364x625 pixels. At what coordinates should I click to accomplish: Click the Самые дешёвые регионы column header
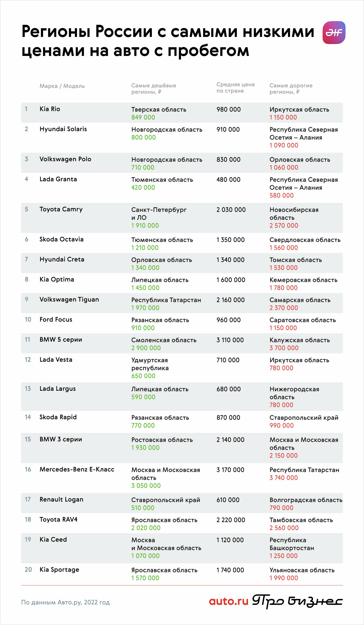tap(154, 89)
